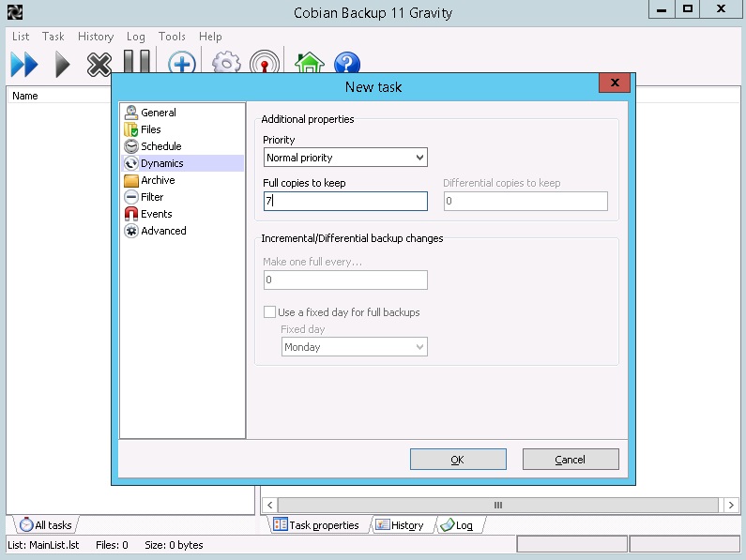Close the New task dialog with red X
The height and width of the screenshot is (560, 746).
[x=615, y=83]
